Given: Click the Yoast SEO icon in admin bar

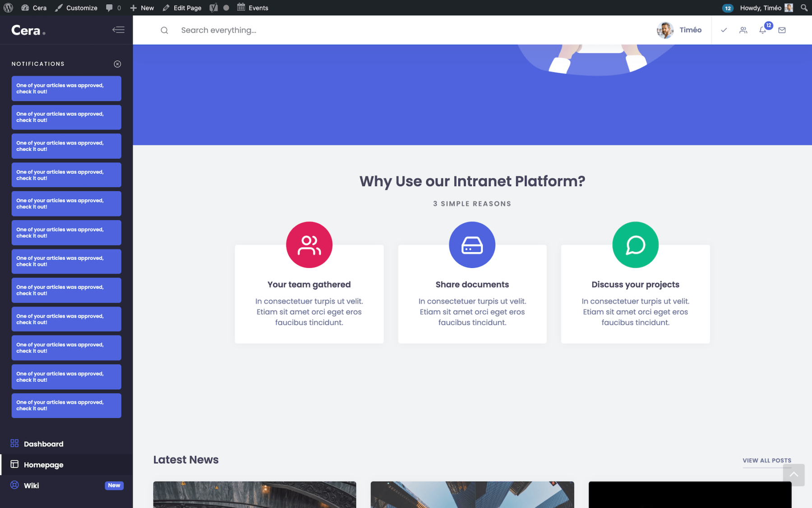Looking at the screenshot, I should click(213, 7).
